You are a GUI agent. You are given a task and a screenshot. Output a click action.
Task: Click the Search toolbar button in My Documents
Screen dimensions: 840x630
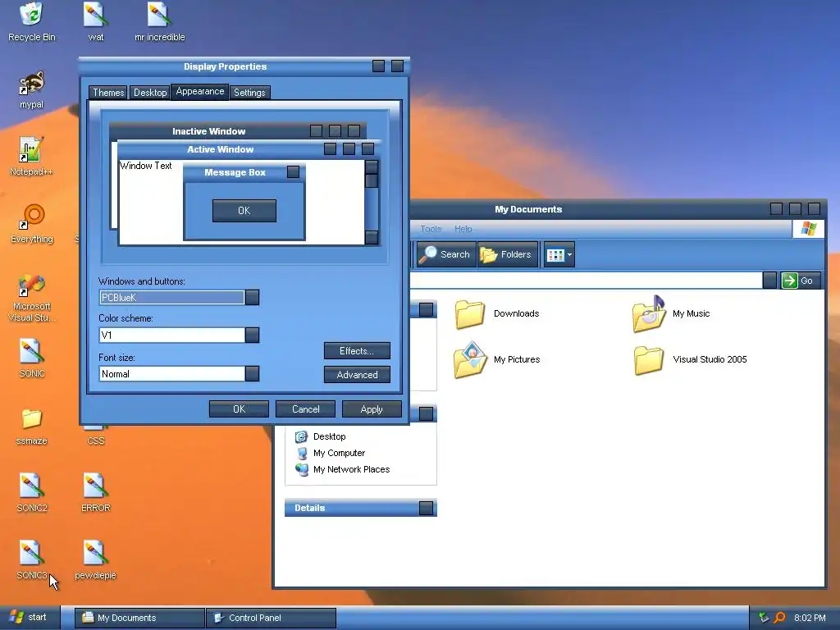click(x=445, y=254)
